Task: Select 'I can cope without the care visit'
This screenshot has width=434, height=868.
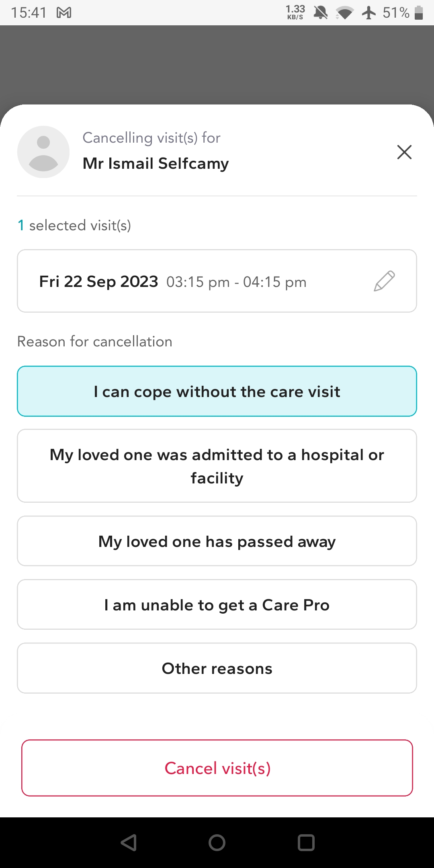Action: (217, 391)
